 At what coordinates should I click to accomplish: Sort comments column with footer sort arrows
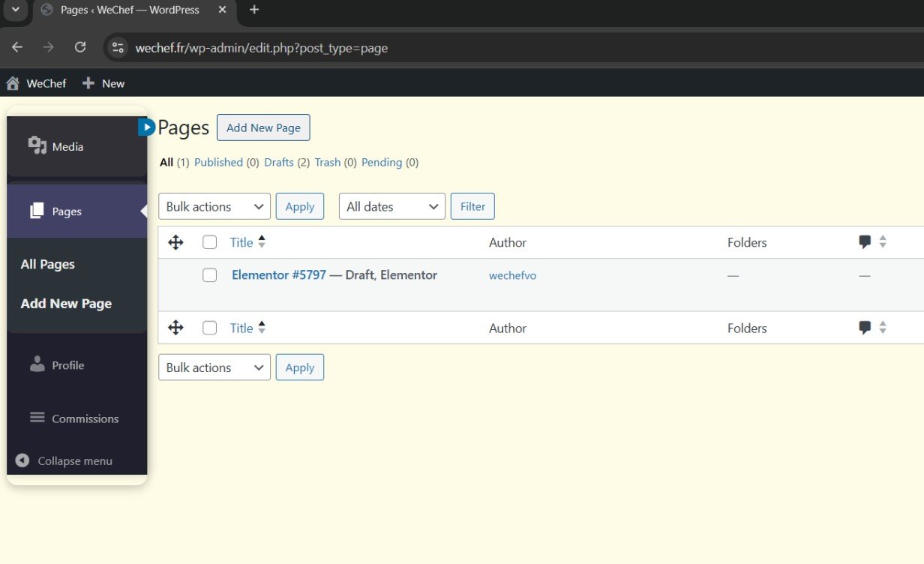click(x=883, y=327)
